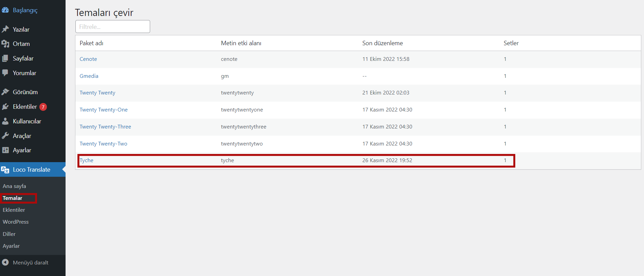Open Loco Translate Eklentiler submenu
Screen dimensions: 644x276
tap(14, 210)
